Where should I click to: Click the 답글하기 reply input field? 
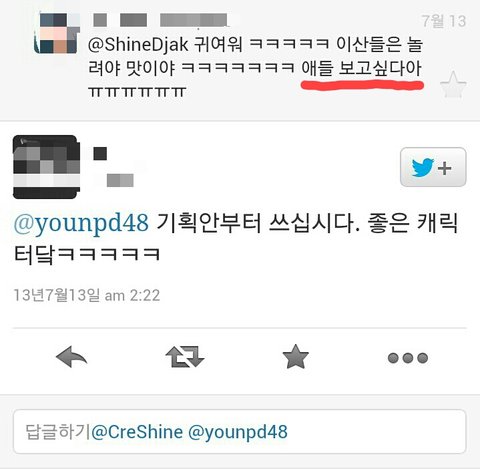239,431
